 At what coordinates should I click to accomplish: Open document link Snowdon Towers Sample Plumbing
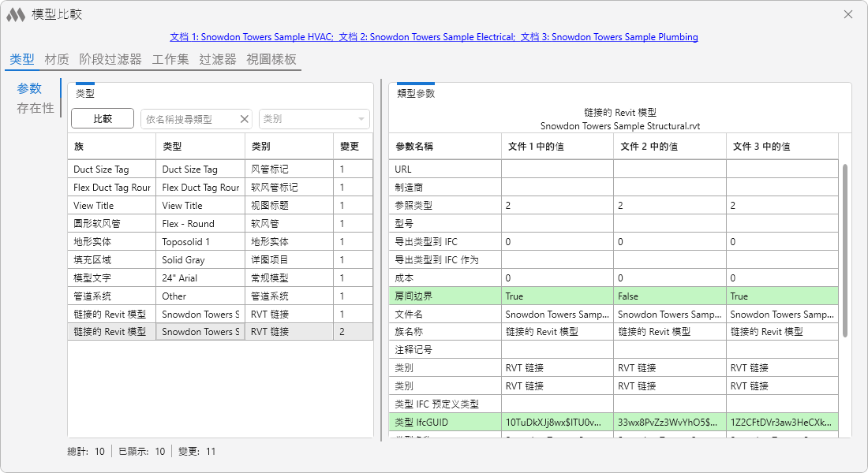click(x=609, y=37)
